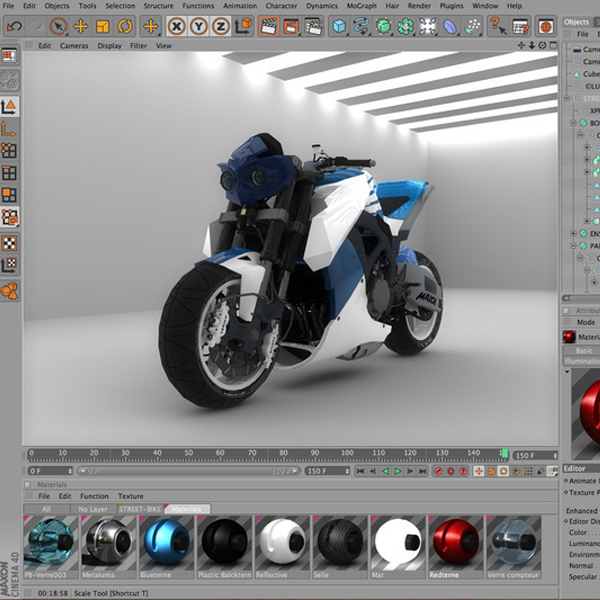Click the Undo arrow icon
Screen dimensions: 600x600
click(x=13, y=26)
